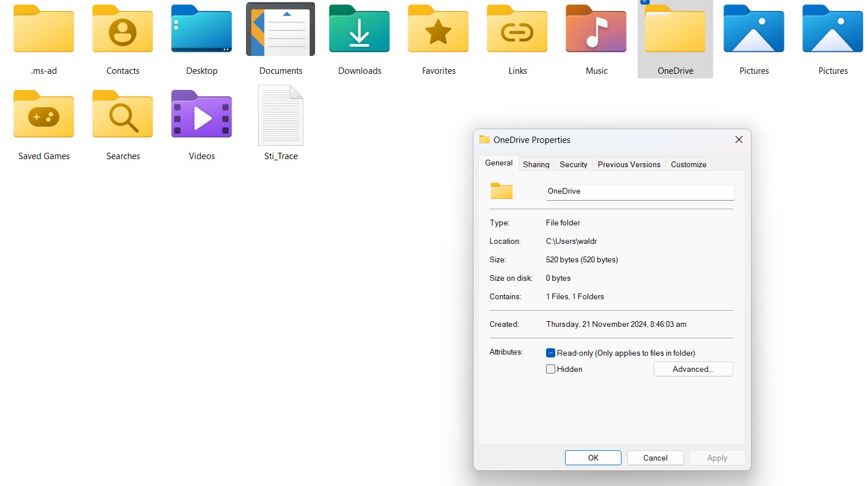Click the Size on disk value 0 bytes
The height and width of the screenshot is (486, 868).
pos(558,278)
